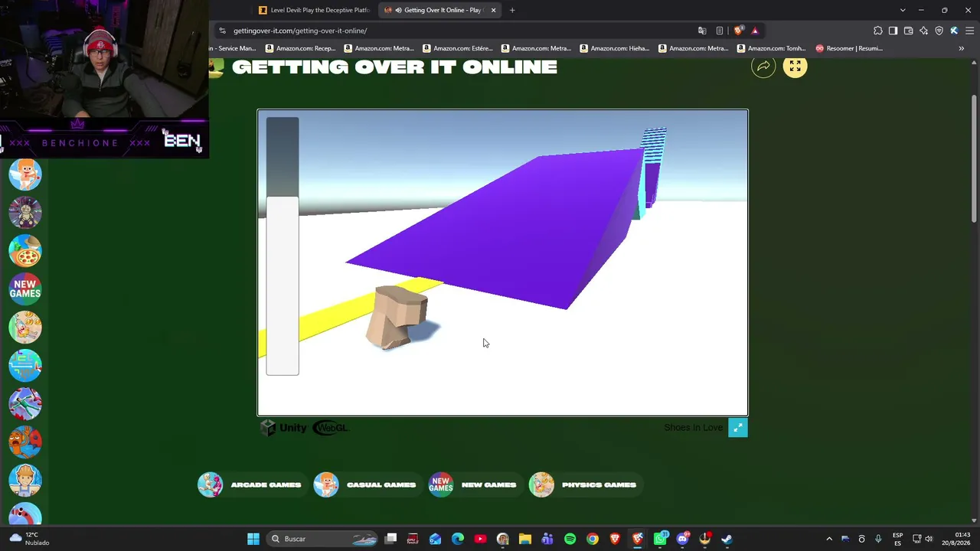Toggle the browser sidebar panel icon
Screen dimensions: 980x551
893,31
